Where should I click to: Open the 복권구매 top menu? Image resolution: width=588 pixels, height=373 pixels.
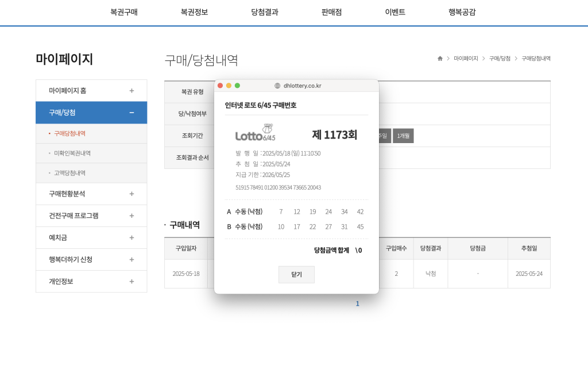coord(124,12)
